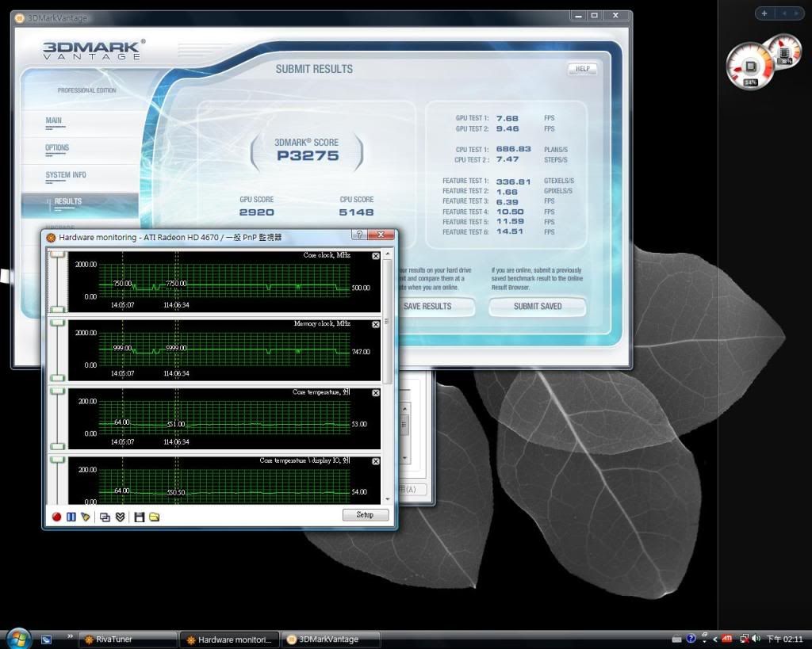Click the upper range slider handle of Memory clock graph

tap(57, 323)
